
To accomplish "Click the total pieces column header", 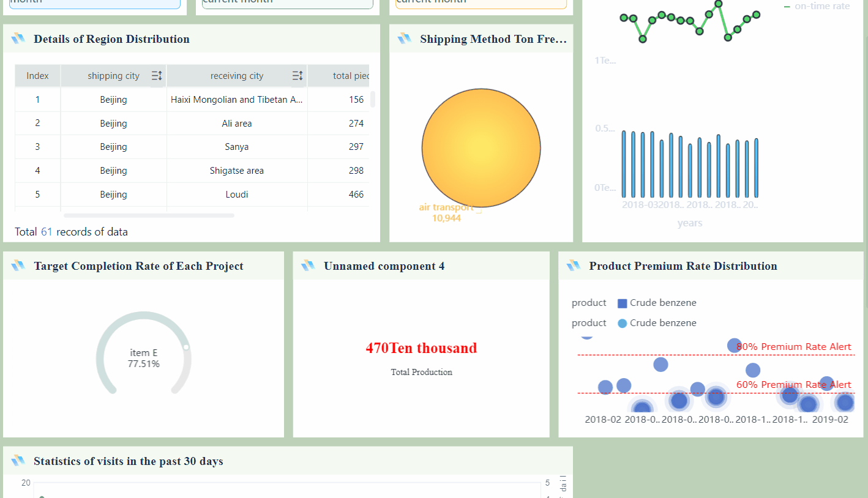I will (339, 76).
